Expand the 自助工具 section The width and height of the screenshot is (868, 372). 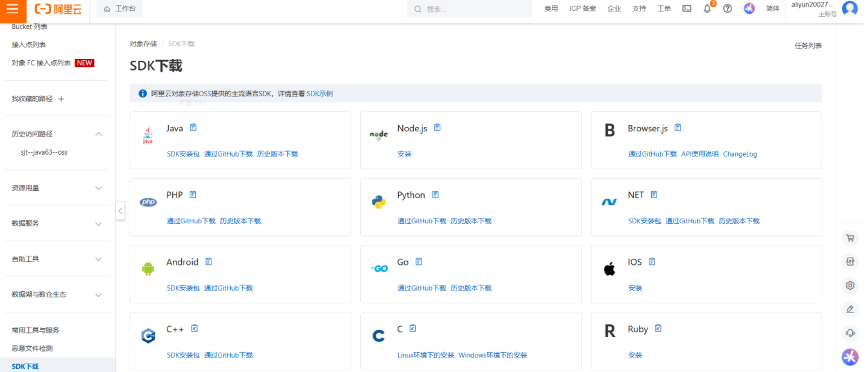99,259
